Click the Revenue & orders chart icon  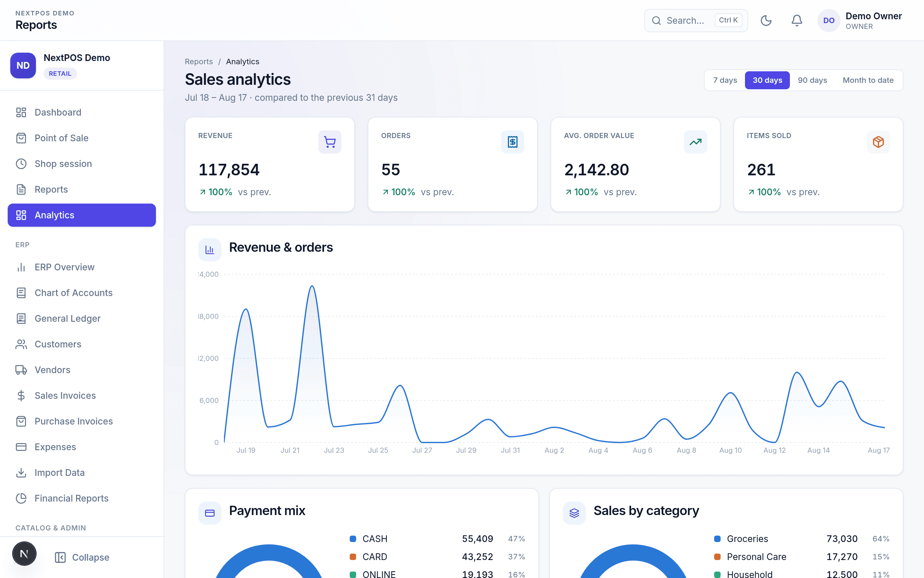(210, 250)
